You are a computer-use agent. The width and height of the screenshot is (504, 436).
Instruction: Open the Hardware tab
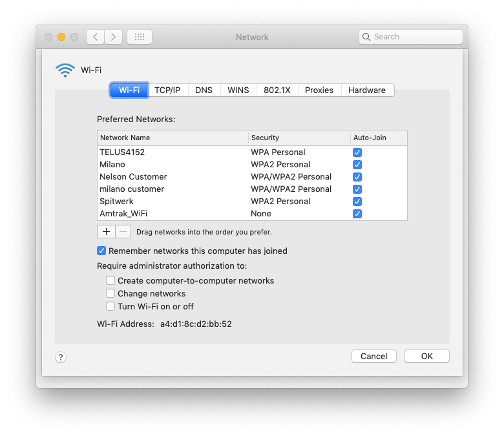coord(367,90)
